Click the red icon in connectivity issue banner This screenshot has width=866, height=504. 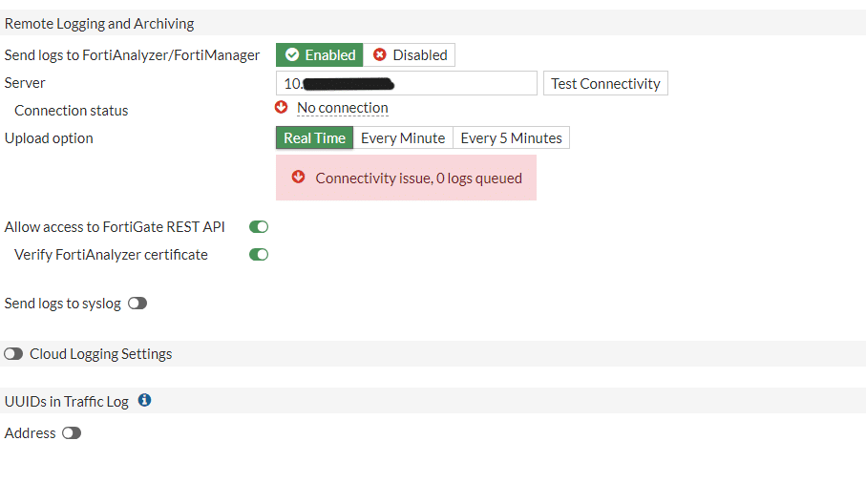298,177
